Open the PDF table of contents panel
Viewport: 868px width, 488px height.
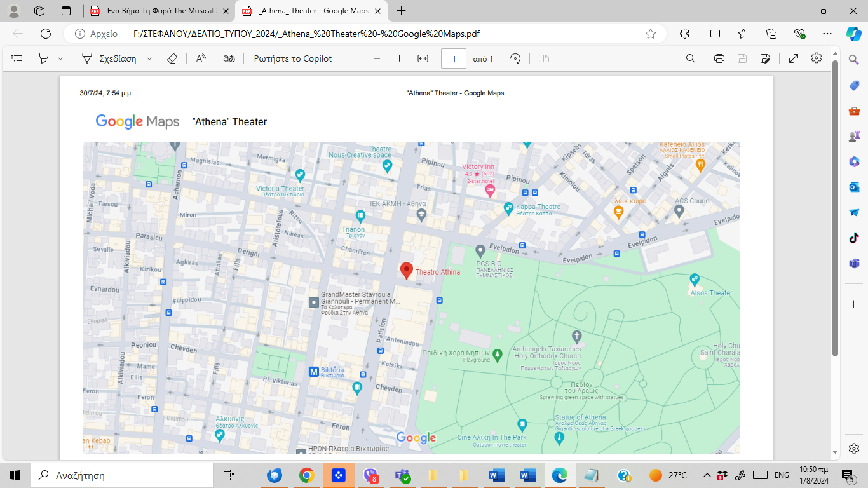click(17, 58)
